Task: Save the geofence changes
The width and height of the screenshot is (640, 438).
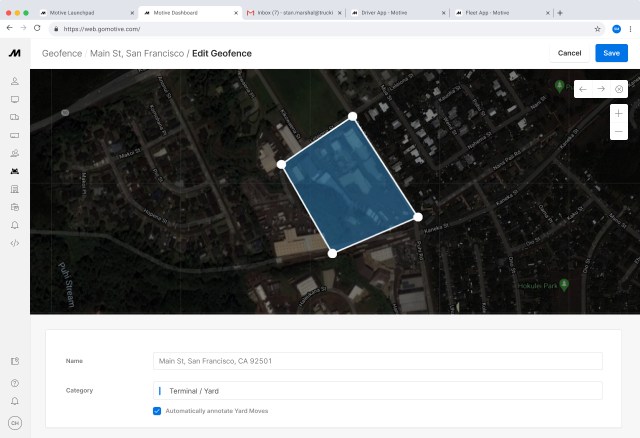Action: (x=611, y=53)
